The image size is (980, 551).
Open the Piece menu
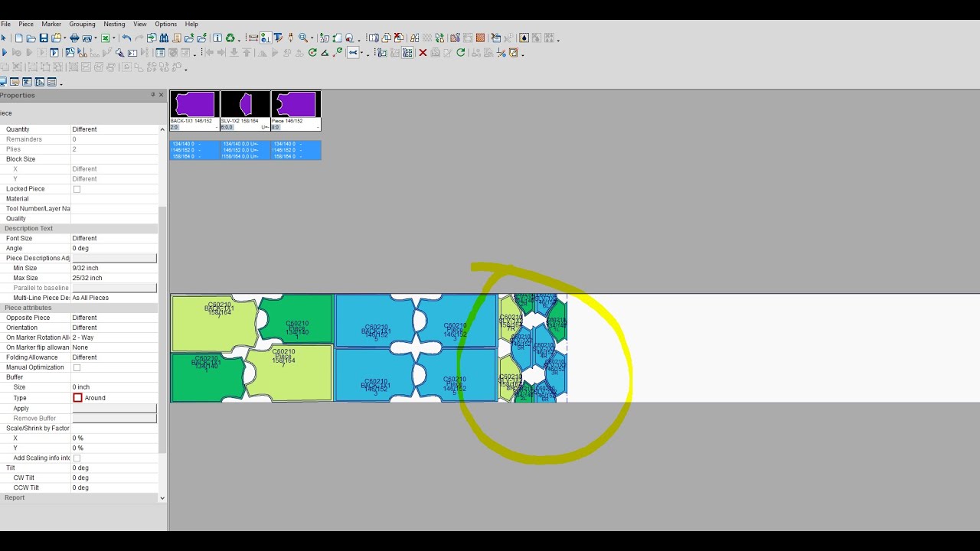(26, 24)
